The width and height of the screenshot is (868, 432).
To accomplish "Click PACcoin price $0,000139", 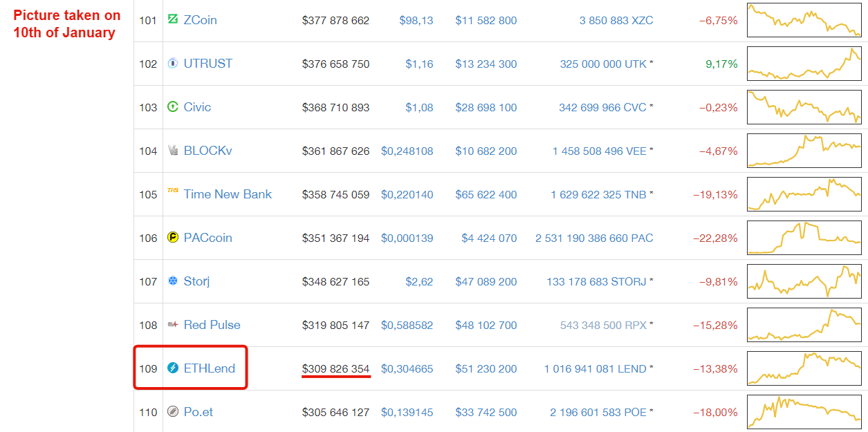I will [x=407, y=238].
